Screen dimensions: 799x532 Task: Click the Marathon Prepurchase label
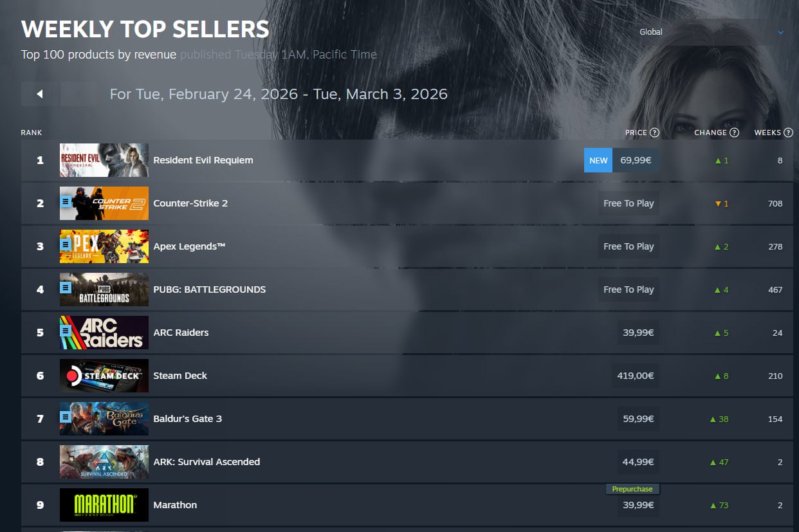point(632,489)
